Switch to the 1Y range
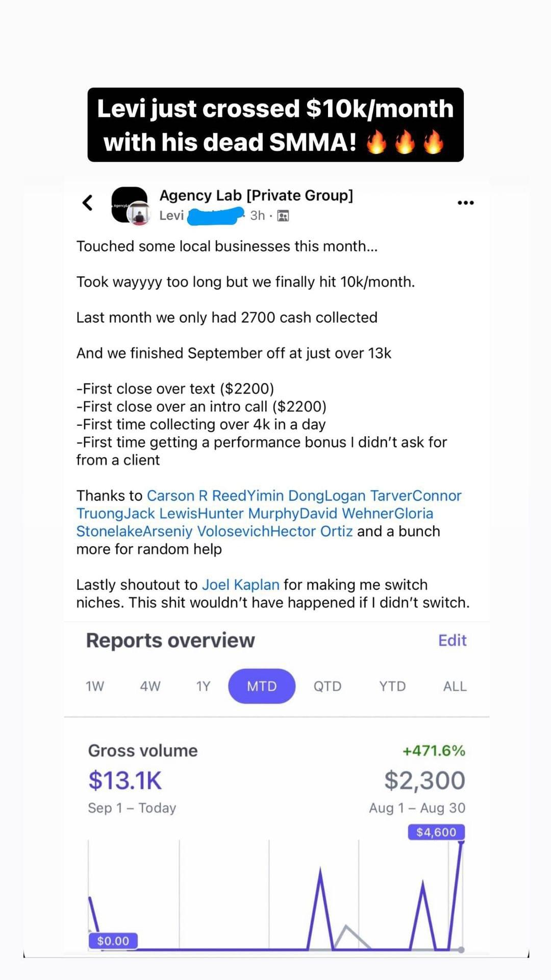The image size is (551, 980). (x=203, y=686)
